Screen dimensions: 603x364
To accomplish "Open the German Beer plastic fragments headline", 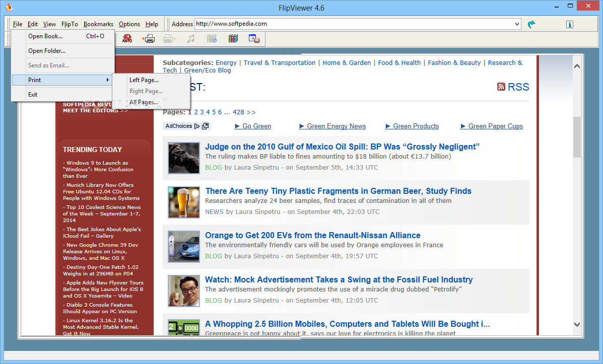I will (x=339, y=191).
